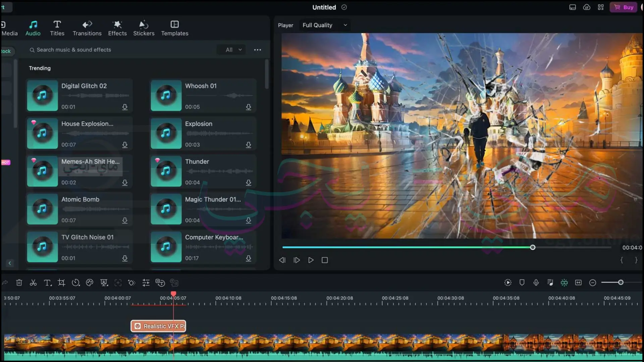Open the layout mode grid icon
This screenshot has height=362, width=644.
coord(601,7)
